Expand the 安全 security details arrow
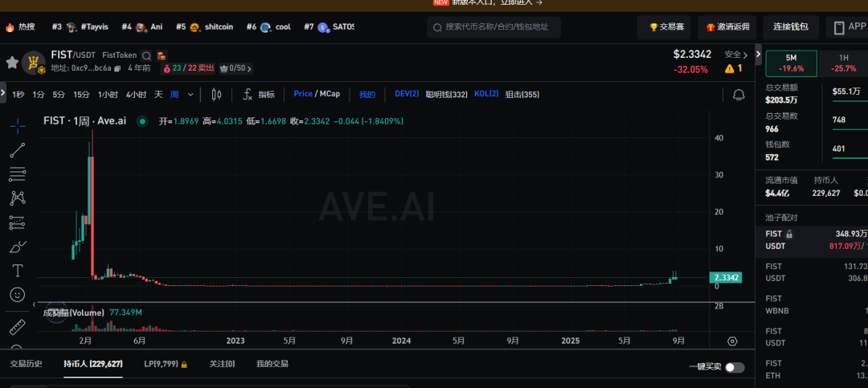868x388 pixels. (747, 55)
